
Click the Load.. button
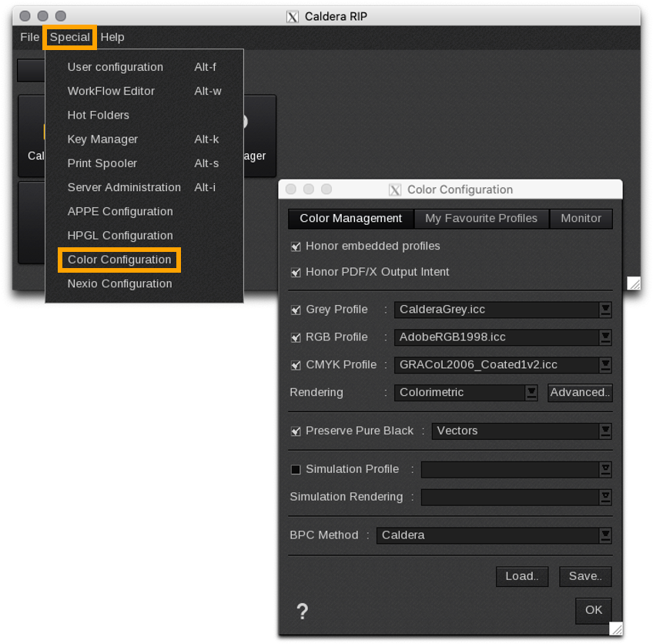522,576
